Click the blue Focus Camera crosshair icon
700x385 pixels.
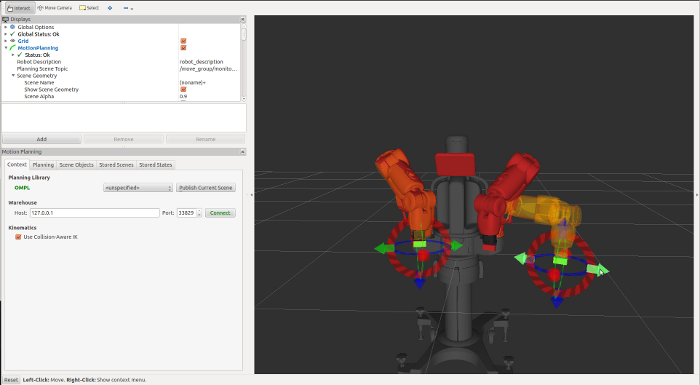click(x=110, y=8)
